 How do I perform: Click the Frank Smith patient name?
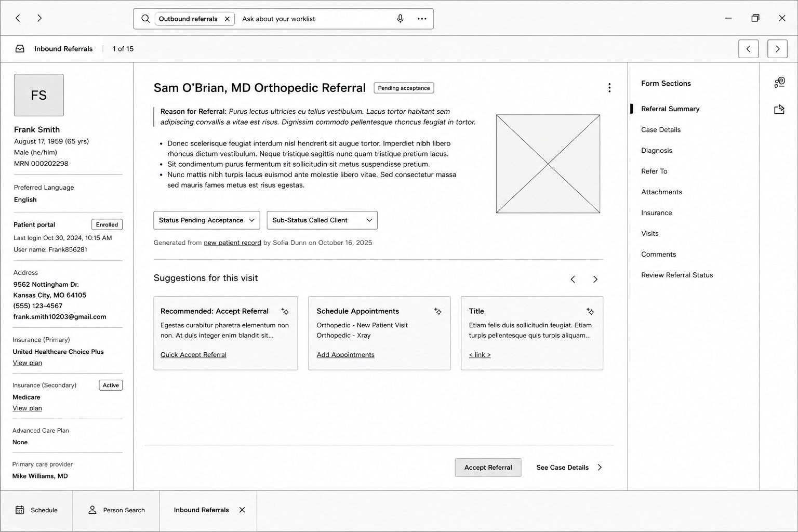pyautogui.click(x=37, y=129)
